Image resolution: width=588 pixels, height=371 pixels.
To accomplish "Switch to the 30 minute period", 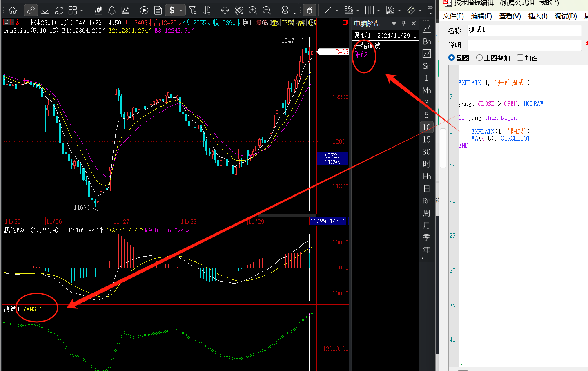I will (x=427, y=152).
